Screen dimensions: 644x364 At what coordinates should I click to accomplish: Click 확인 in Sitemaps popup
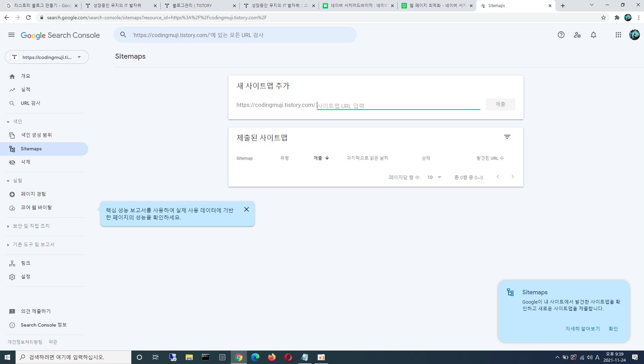tap(613, 329)
